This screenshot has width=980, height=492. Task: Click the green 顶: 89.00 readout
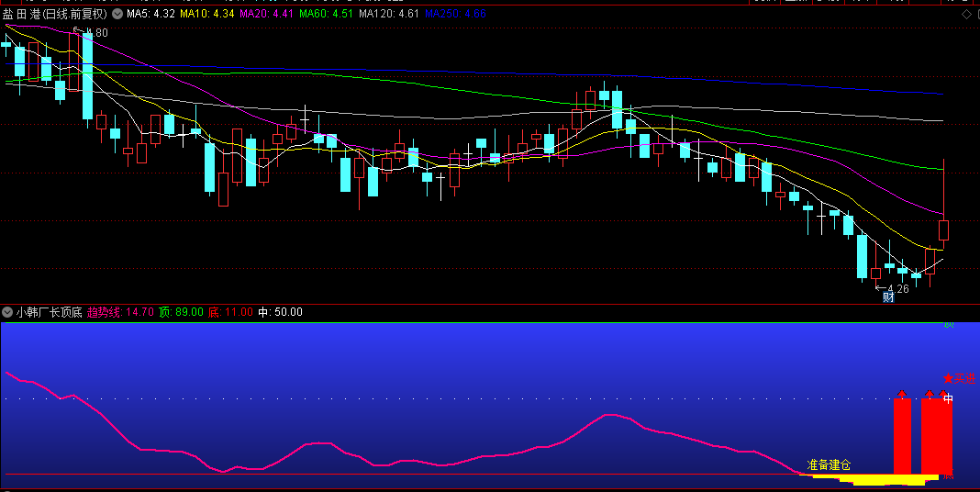coord(181,312)
